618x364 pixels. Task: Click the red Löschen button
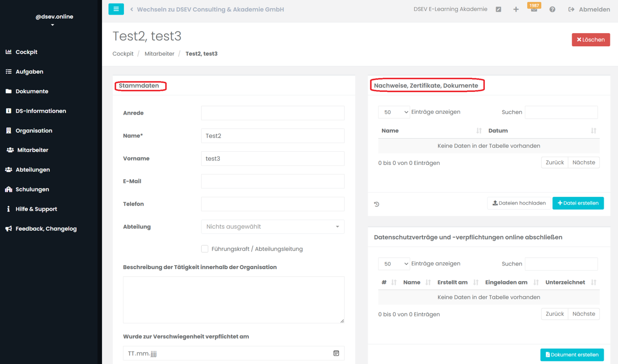point(591,40)
